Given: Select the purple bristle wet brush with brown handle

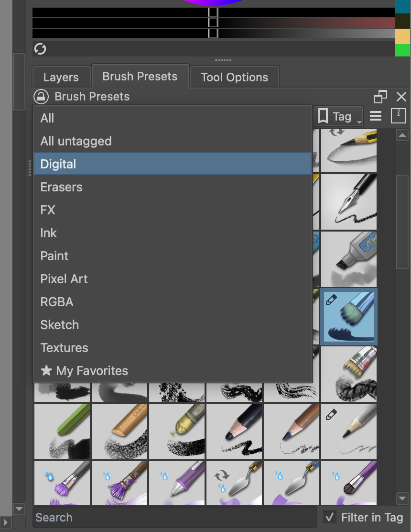Looking at the screenshot, I should [x=119, y=483].
